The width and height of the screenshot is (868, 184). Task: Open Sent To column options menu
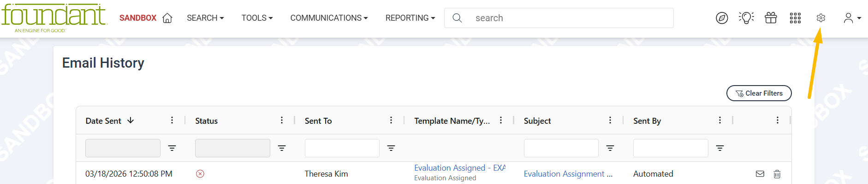391,120
